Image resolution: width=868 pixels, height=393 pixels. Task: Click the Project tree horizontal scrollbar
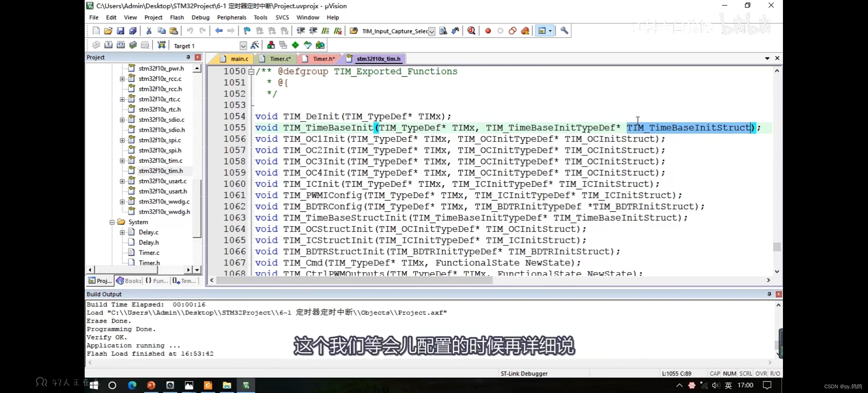point(126,270)
